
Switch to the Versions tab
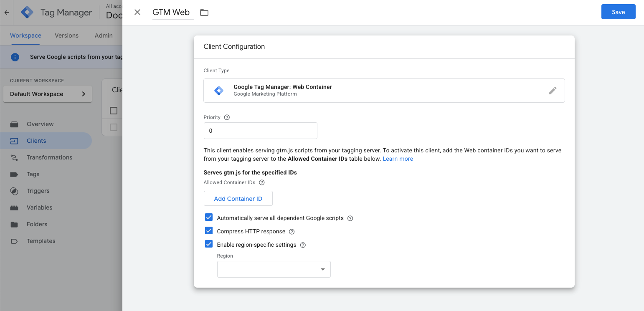66,35
